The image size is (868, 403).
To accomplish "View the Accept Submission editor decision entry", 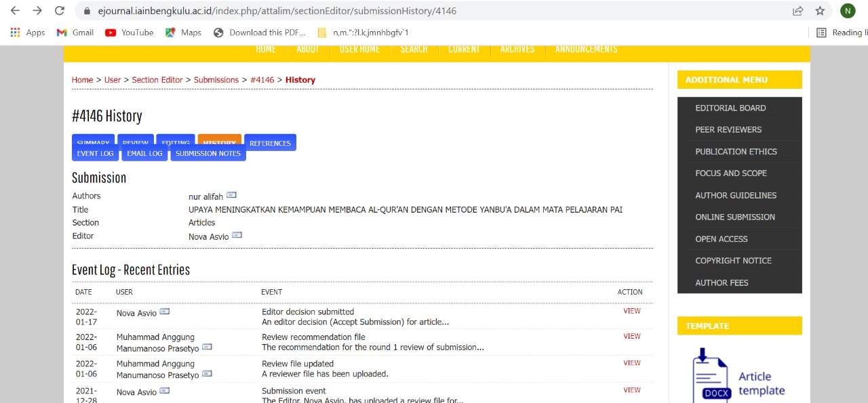I will tap(631, 312).
